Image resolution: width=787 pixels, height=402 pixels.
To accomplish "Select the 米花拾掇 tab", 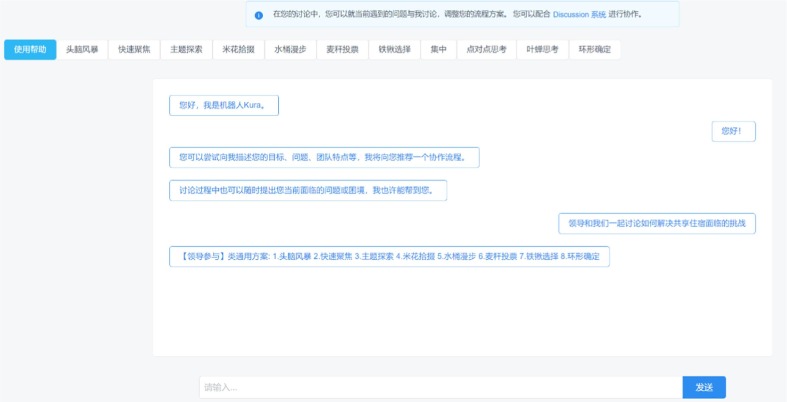I will pyautogui.click(x=238, y=49).
